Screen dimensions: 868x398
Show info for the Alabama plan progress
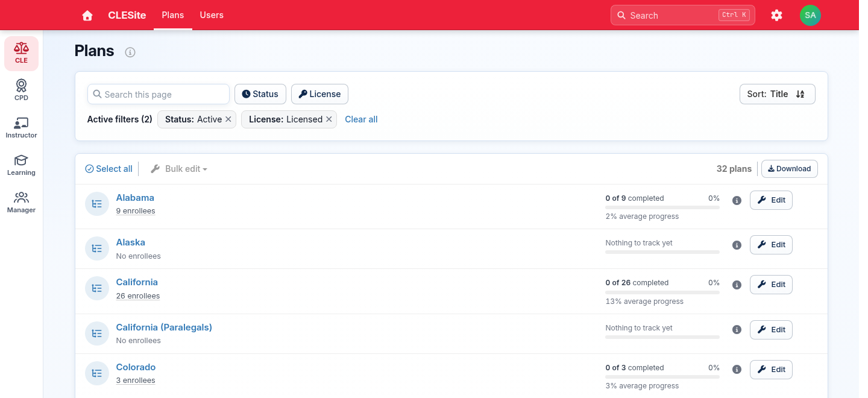point(737,201)
